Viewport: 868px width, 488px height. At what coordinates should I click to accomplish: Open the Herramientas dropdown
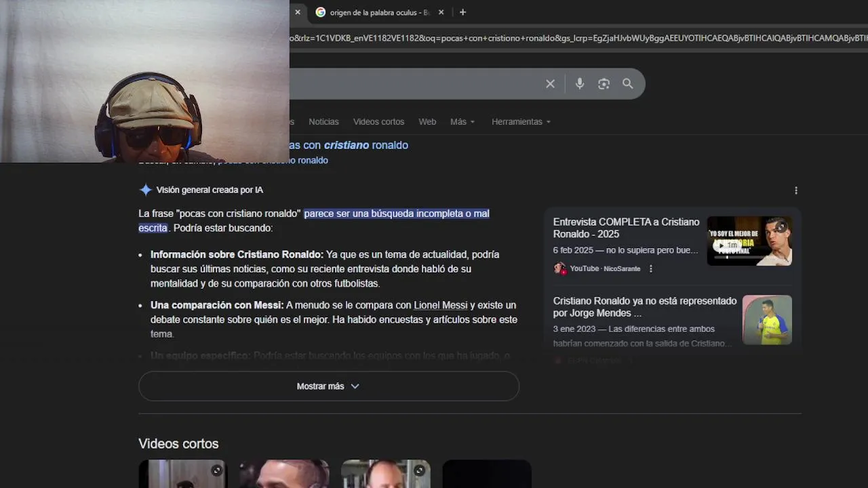(x=521, y=122)
